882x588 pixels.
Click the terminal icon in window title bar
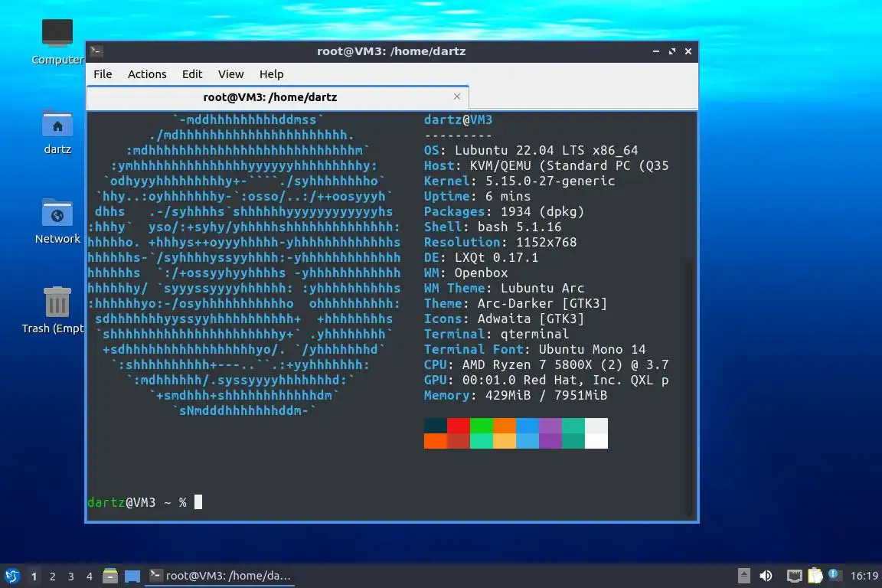tap(96, 51)
